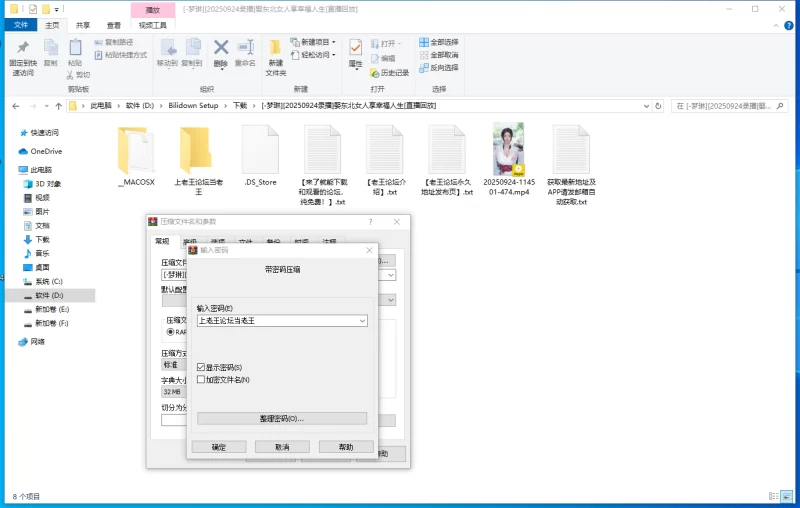Viewport: 800px width, 508px height.
Task: Open the 视频工具 Video Tools tab
Action: [x=153, y=25]
